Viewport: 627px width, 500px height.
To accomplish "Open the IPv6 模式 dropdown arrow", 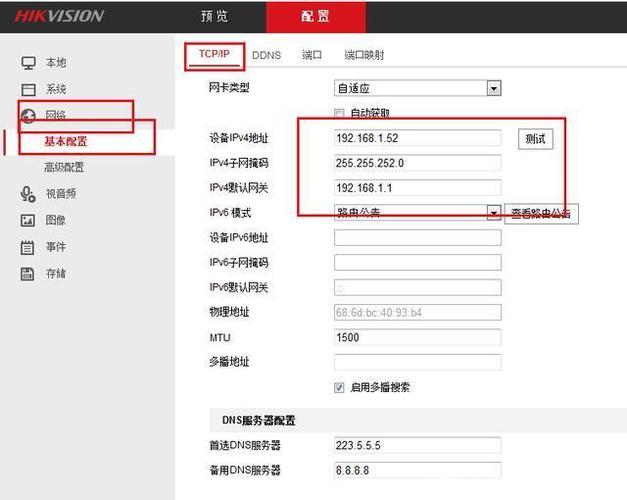I will click(x=494, y=213).
